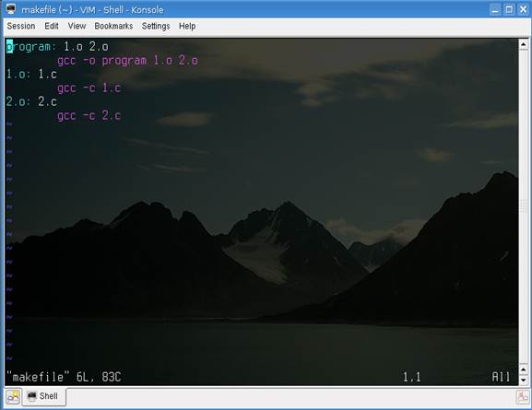
Task: Open the View menu
Action: pos(77,26)
